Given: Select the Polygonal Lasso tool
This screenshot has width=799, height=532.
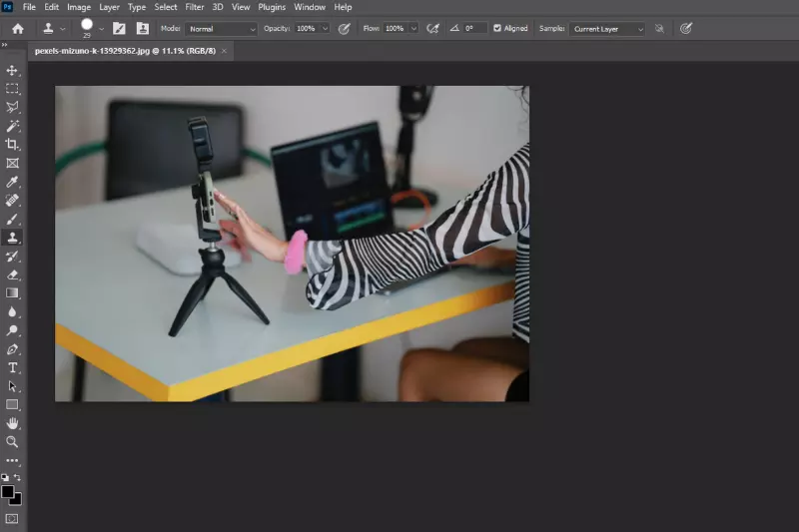Looking at the screenshot, I should coord(12,107).
